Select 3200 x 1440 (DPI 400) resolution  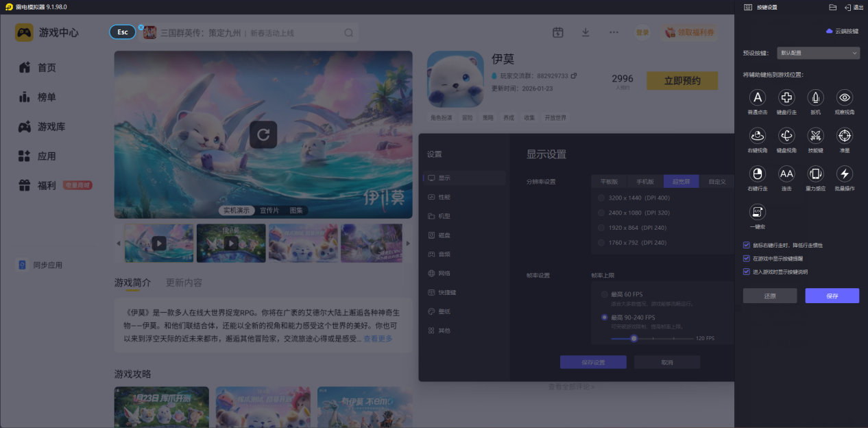[601, 198]
